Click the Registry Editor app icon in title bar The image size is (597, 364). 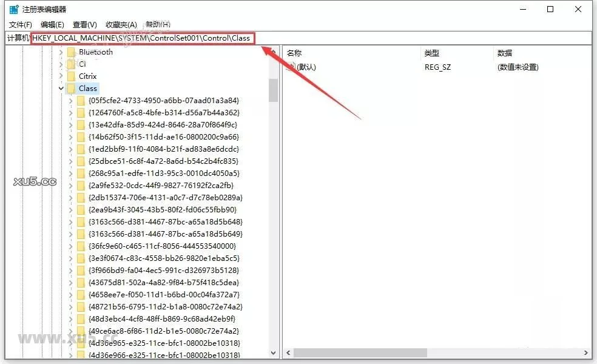[x=13, y=9]
